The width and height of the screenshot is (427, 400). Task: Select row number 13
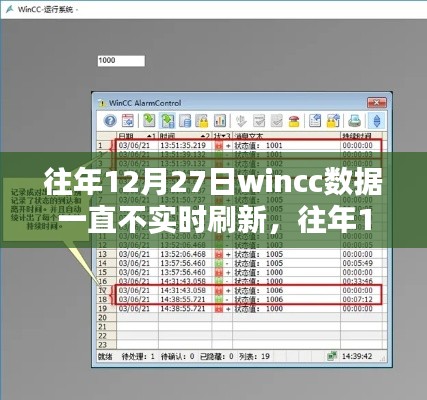point(107,254)
